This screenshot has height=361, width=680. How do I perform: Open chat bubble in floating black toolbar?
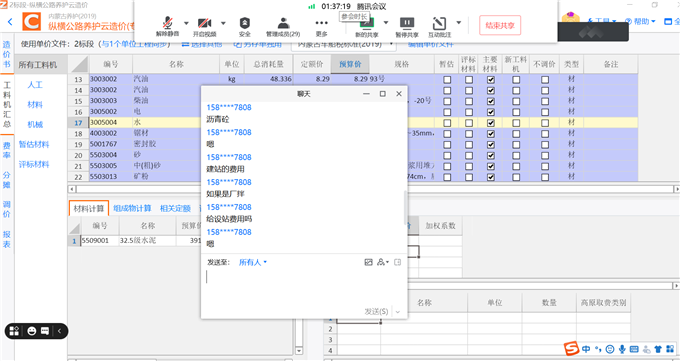coord(45,331)
